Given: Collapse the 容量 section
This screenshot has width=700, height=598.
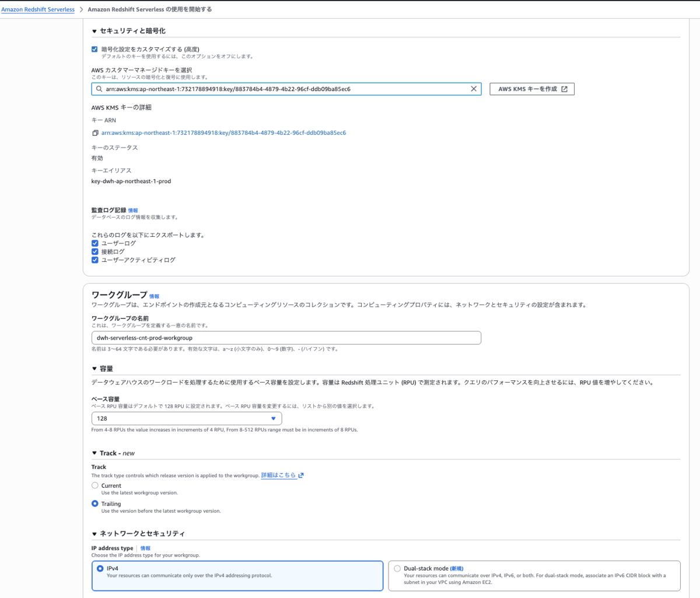Looking at the screenshot, I should (94, 369).
